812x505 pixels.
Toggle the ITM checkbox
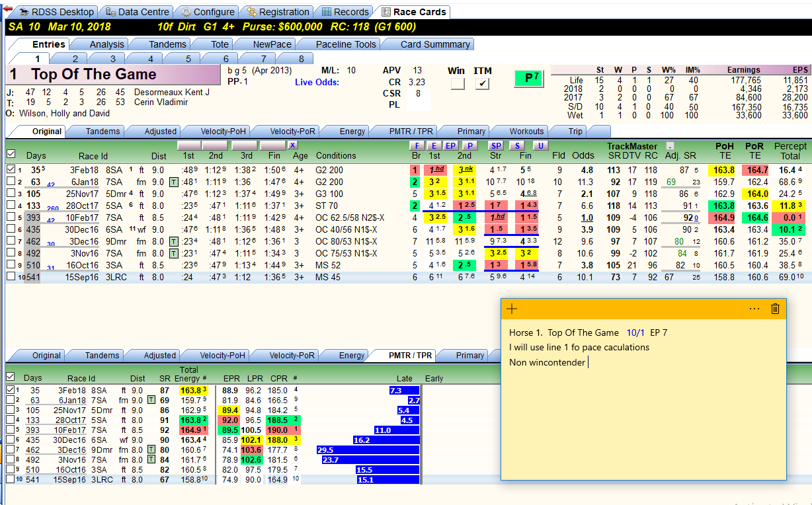click(x=483, y=84)
